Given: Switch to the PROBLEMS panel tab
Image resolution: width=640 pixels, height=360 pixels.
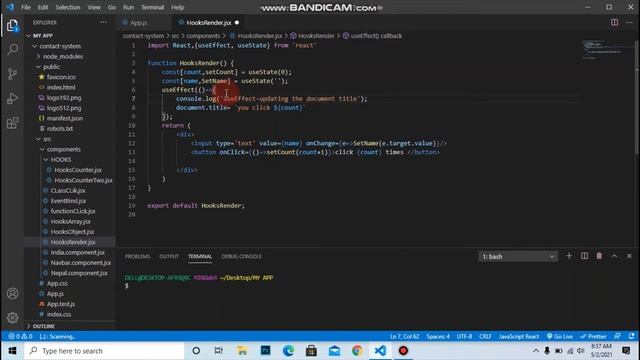Looking at the screenshot, I should [138, 256].
